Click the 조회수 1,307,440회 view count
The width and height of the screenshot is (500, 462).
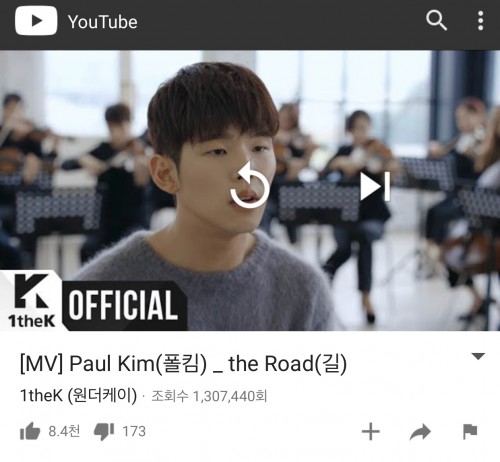pyautogui.click(x=209, y=396)
